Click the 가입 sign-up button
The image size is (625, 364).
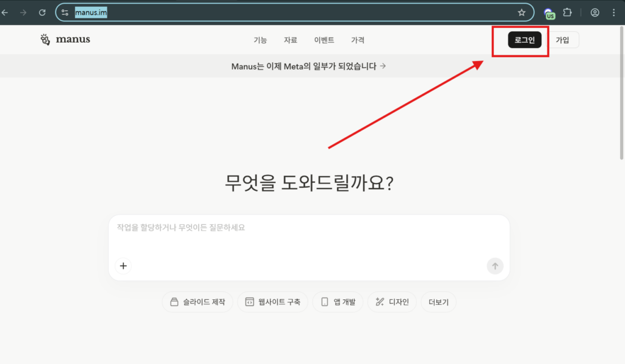pos(562,40)
